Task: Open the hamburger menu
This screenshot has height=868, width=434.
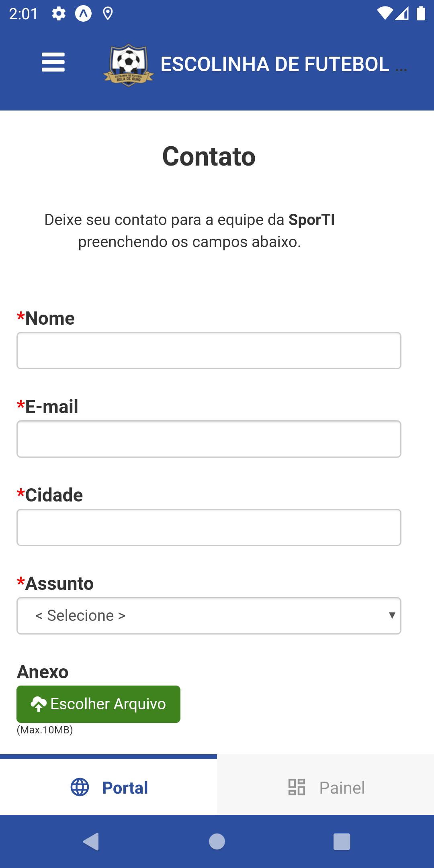Action: point(53,62)
